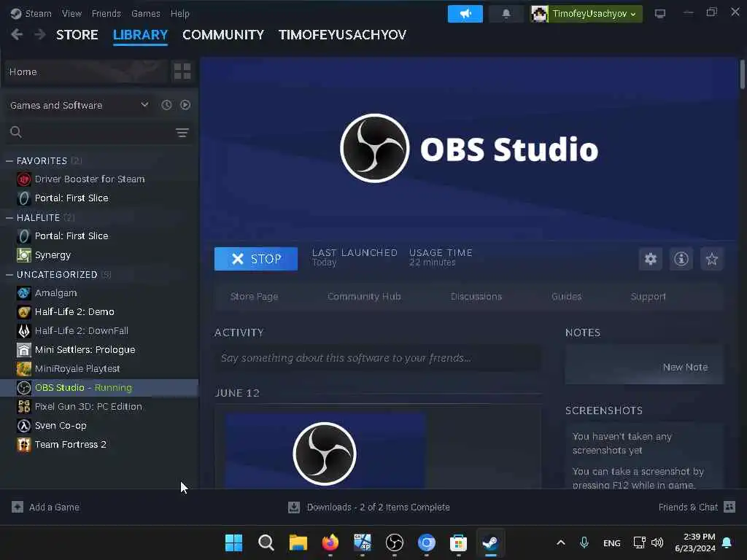Open TIMOFEYUSACHYOV profile tab

pos(343,35)
